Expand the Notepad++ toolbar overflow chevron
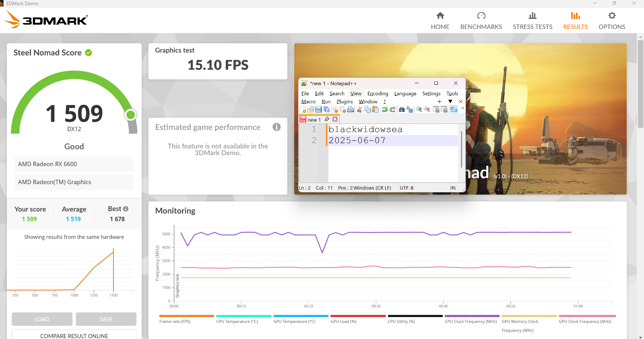Screen dimensions: 644x339 462,108
